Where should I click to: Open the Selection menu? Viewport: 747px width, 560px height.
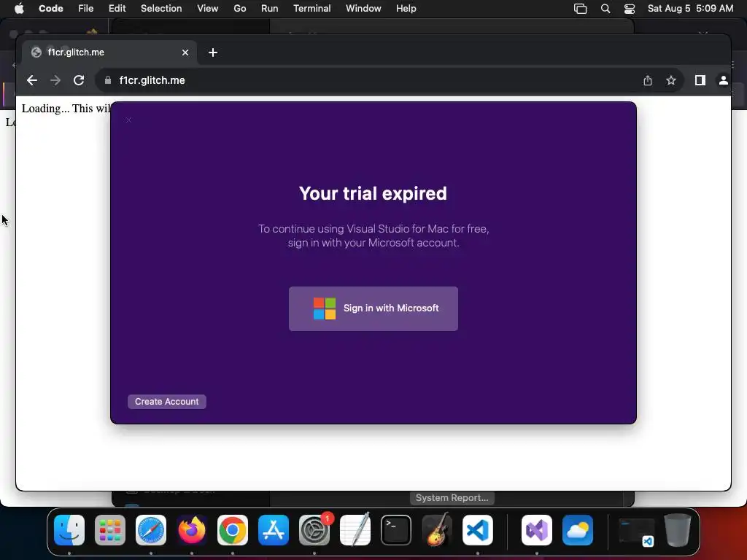tap(161, 9)
